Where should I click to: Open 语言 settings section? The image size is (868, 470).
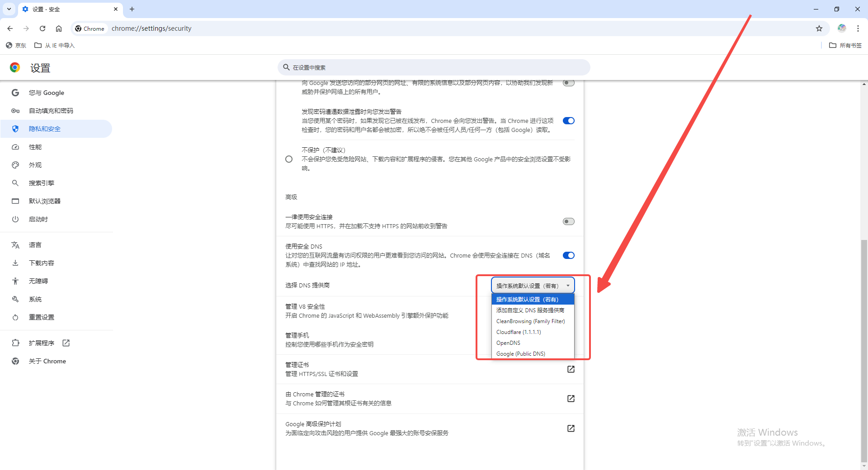click(x=57, y=245)
